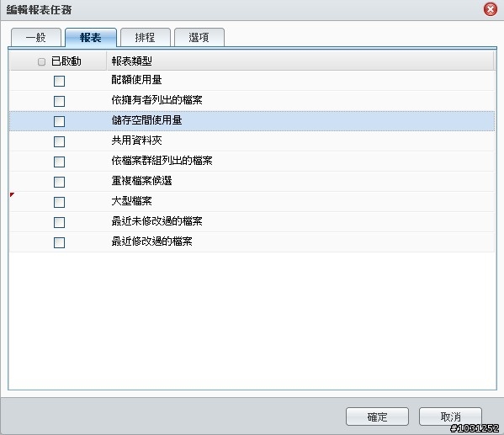The image size is (504, 435).
Task: Click the highlighted 儲存空間使用量 text
Action: pos(146,120)
